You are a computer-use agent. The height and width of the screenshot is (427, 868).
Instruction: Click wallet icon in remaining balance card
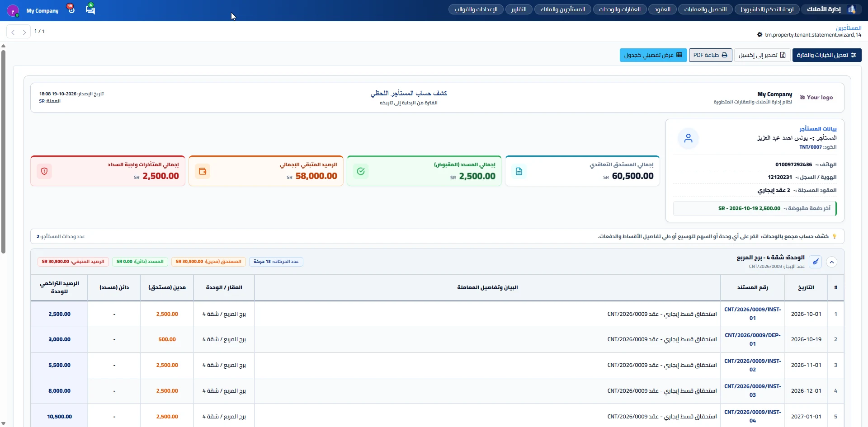tap(203, 171)
